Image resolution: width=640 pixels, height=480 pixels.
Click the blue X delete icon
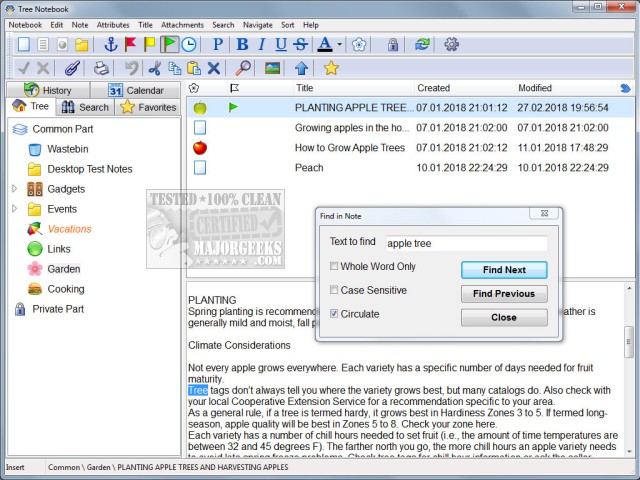[x=213, y=68]
